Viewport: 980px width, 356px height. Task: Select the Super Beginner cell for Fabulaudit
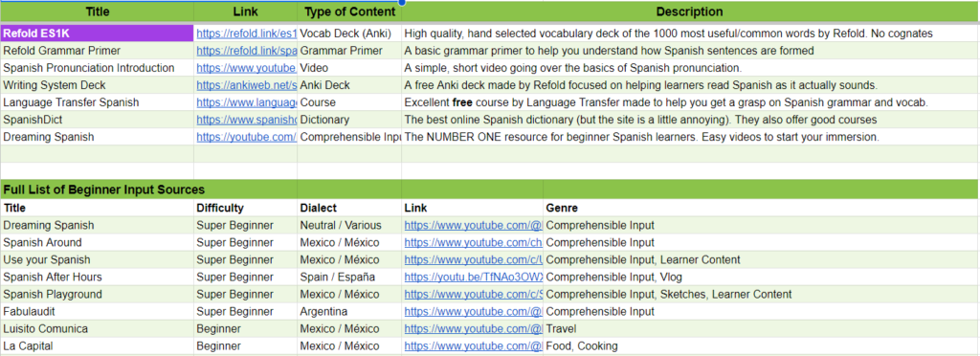246,311
